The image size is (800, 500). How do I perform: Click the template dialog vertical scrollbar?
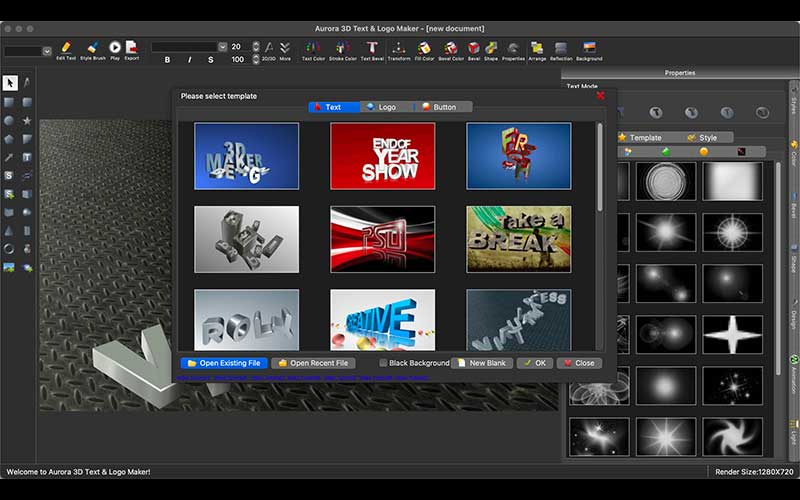[600, 167]
